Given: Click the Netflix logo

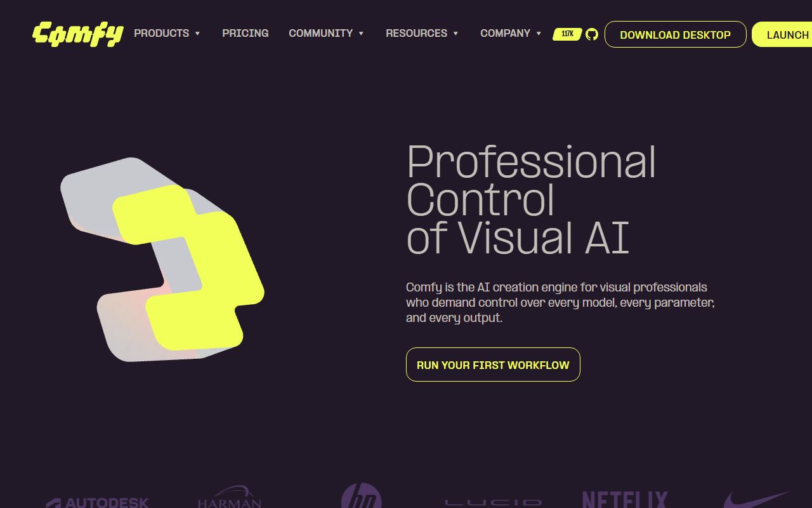Looking at the screenshot, I should 625,499.
